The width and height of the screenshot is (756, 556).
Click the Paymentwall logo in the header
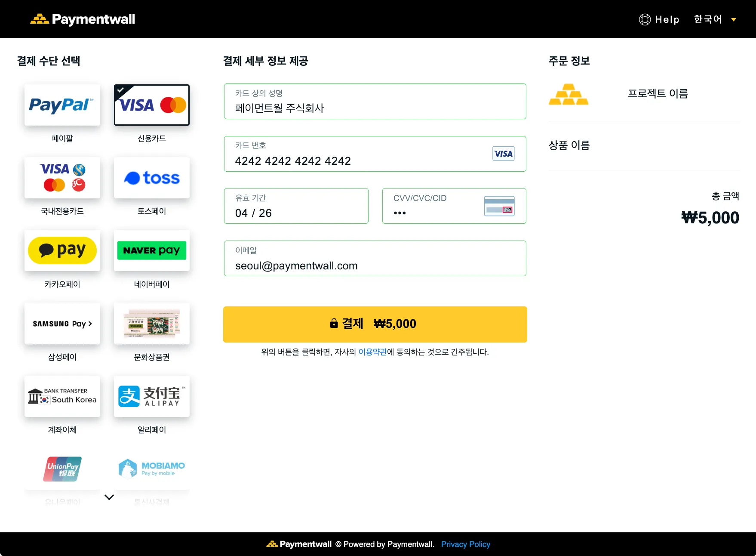pos(83,19)
